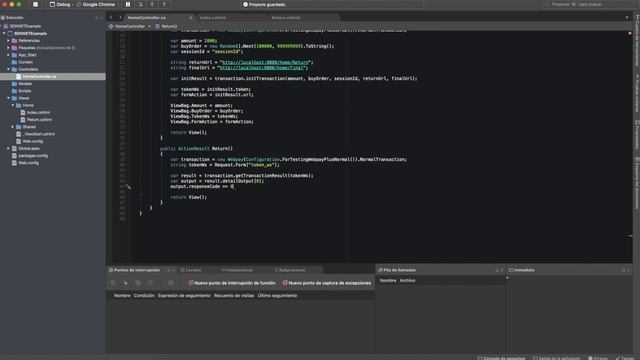Select packages.config file

point(33,156)
